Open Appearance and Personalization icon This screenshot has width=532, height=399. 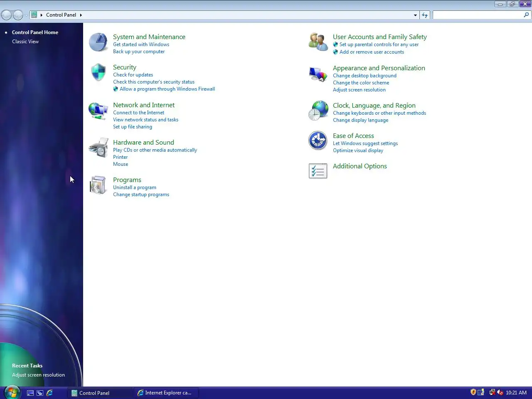click(318, 74)
